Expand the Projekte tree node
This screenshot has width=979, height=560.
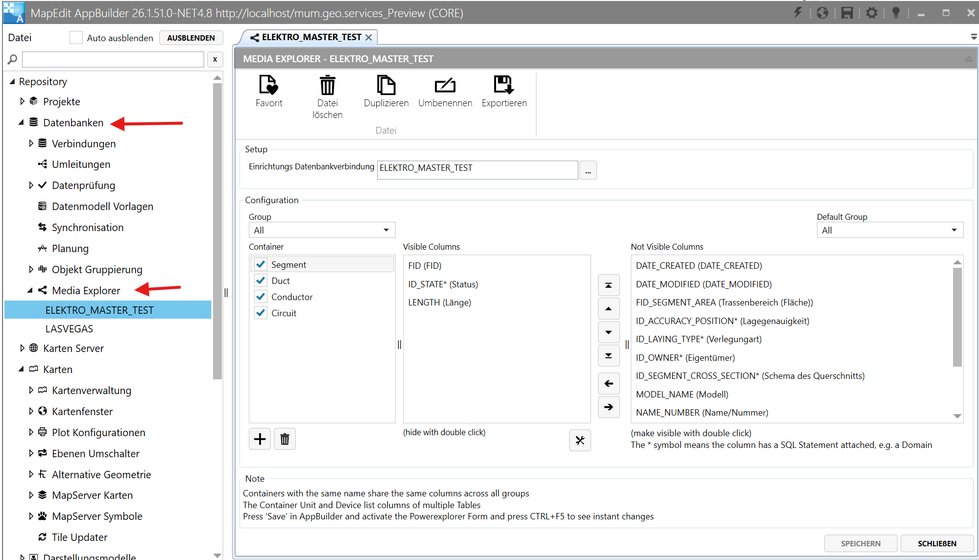click(22, 101)
